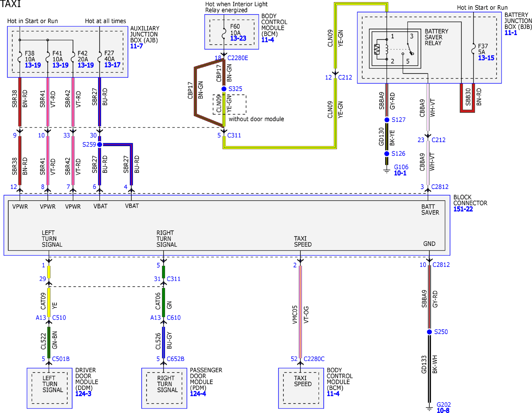Viewport: 532px width, 413px height.
Task: Open the 124-4 Passenger Door Module link
Action: pyautogui.click(x=198, y=394)
